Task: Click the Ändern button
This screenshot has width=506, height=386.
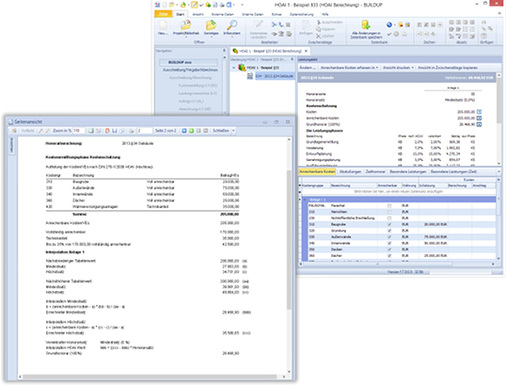Action: [307, 68]
